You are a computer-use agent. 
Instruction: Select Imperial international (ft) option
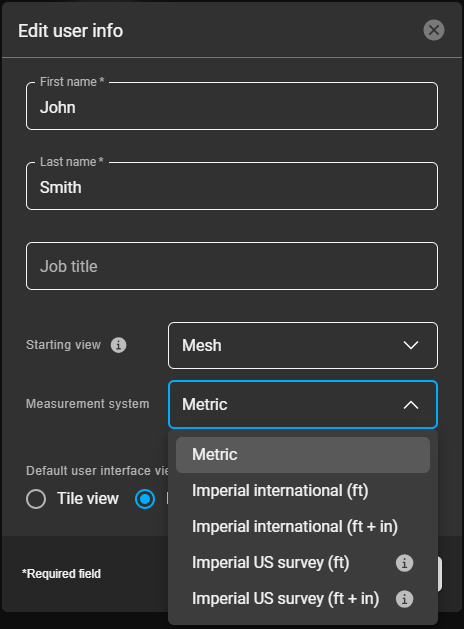click(x=303, y=491)
